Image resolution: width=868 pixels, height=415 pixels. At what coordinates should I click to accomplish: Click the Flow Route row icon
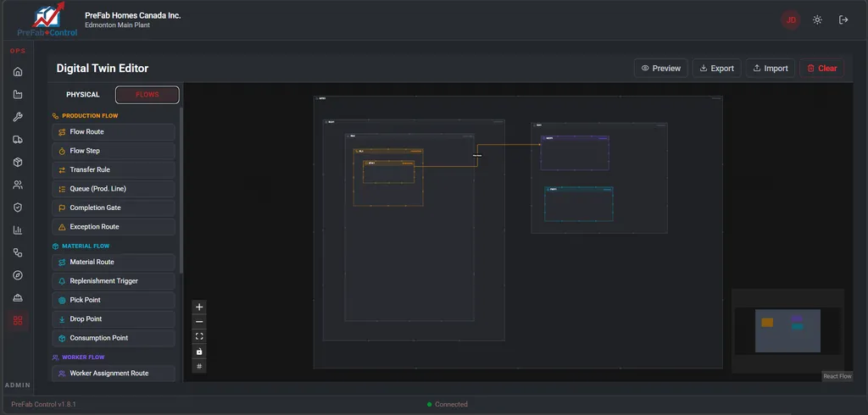coord(62,132)
